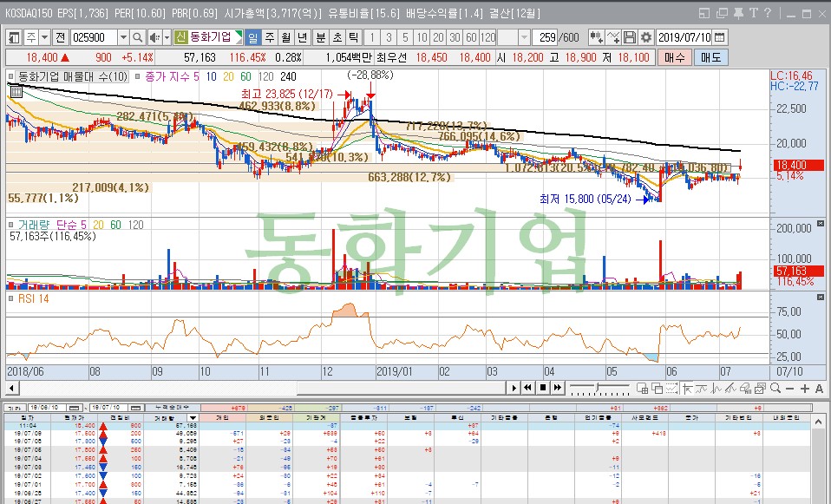The width and height of the screenshot is (831, 504).
Task: Select the 30 interval button
Action: (x=455, y=37)
